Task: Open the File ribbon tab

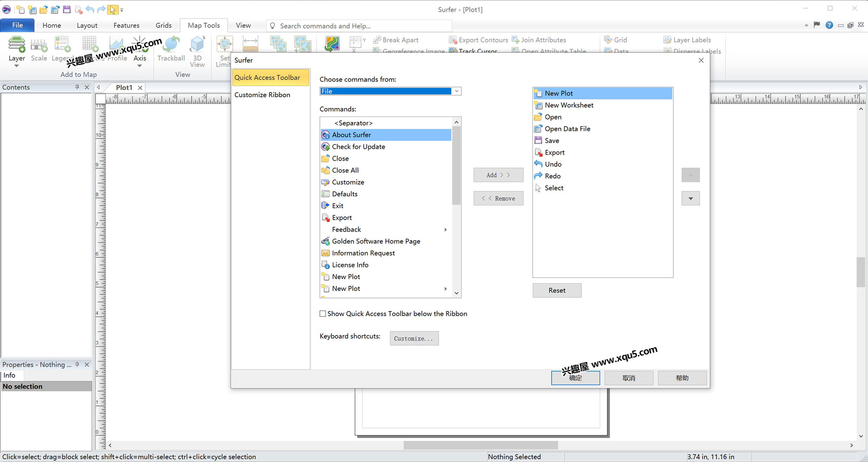Action: click(17, 25)
